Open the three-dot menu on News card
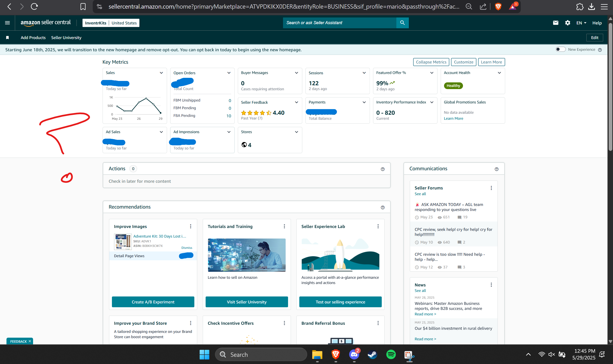 [491, 284]
